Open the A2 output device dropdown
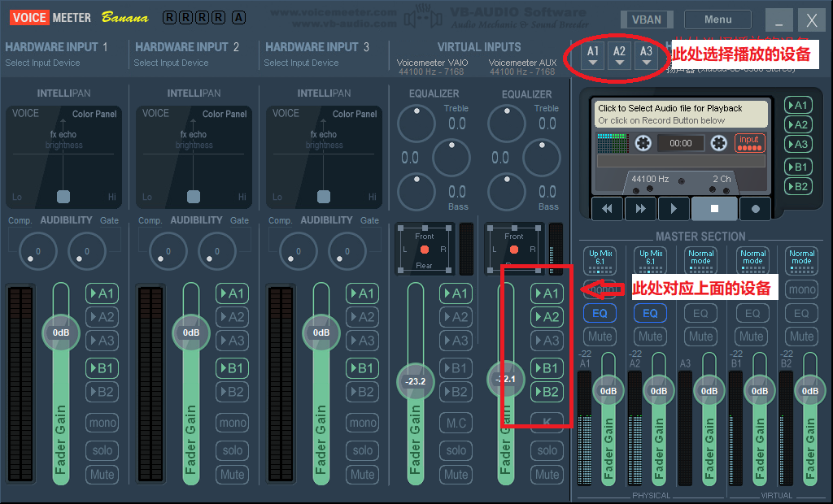This screenshot has height=504, width=833. pos(619,56)
